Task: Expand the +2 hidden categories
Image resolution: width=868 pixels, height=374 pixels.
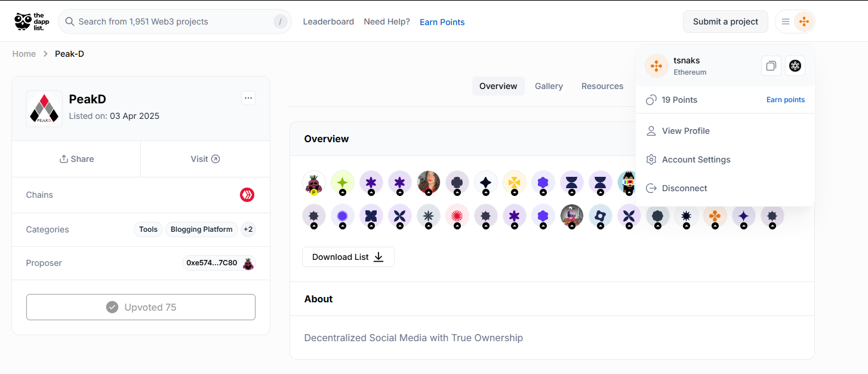Action: (x=248, y=229)
